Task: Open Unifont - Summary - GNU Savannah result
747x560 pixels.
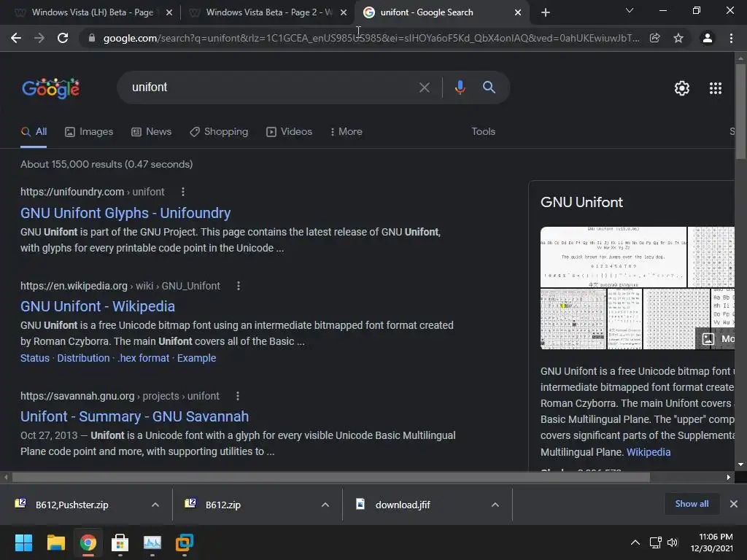Action: click(x=134, y=416)
